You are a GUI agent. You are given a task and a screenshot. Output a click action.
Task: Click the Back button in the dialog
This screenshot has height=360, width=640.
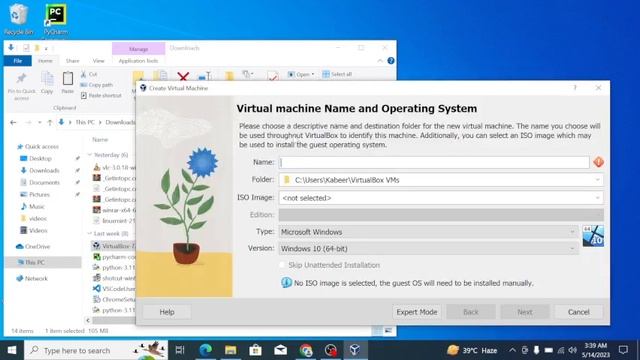point(471,312)
